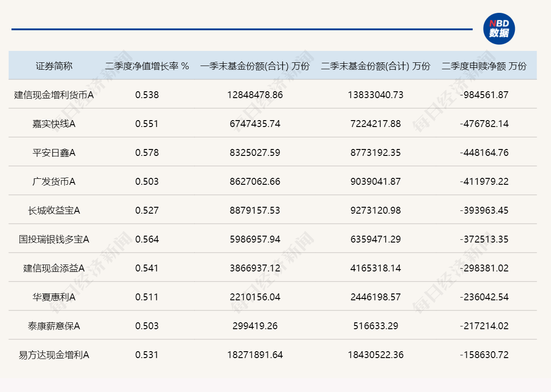Click the NBD数据 logo icon
The image size is (551, 392).
click(499, 28)
